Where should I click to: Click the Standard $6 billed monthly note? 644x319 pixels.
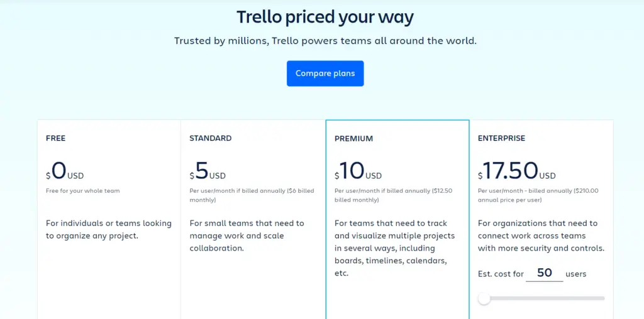[x=252, y=195]
